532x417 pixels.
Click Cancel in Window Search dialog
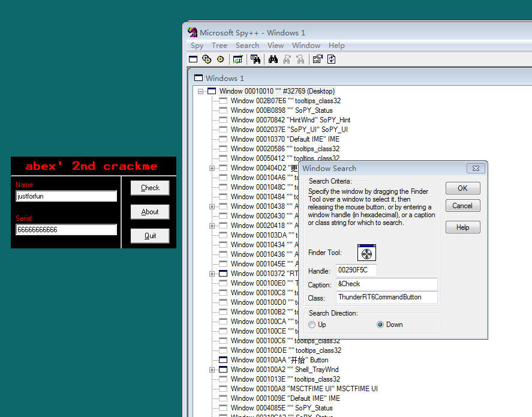(x=463, y=206)
